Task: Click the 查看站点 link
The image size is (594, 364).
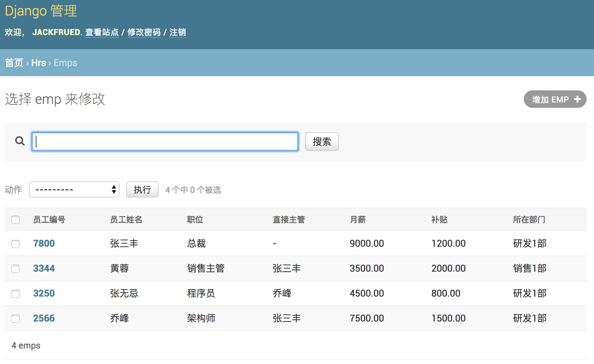Action: point(102,32)
